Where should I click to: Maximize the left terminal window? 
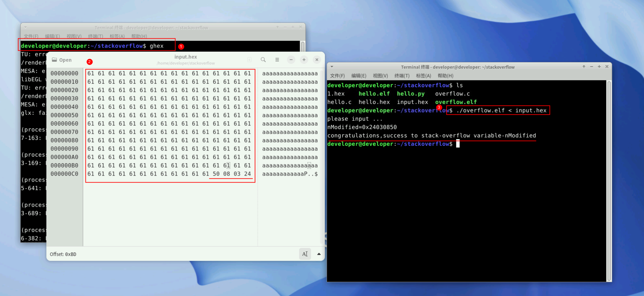[x=293, y=27]
